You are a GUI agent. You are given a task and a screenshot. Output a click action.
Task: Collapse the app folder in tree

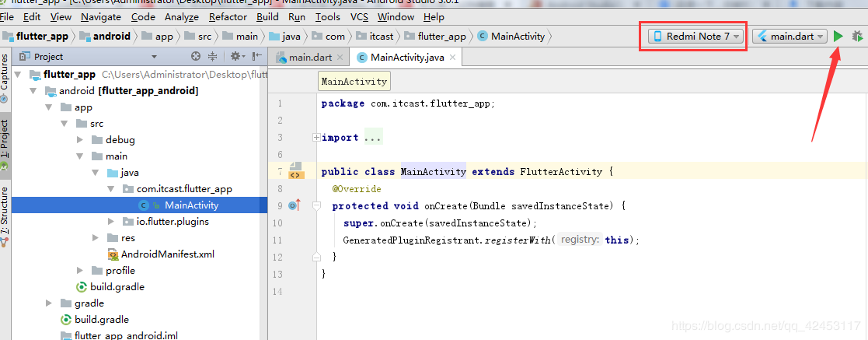pyautogui.click(x=48, y=107)
